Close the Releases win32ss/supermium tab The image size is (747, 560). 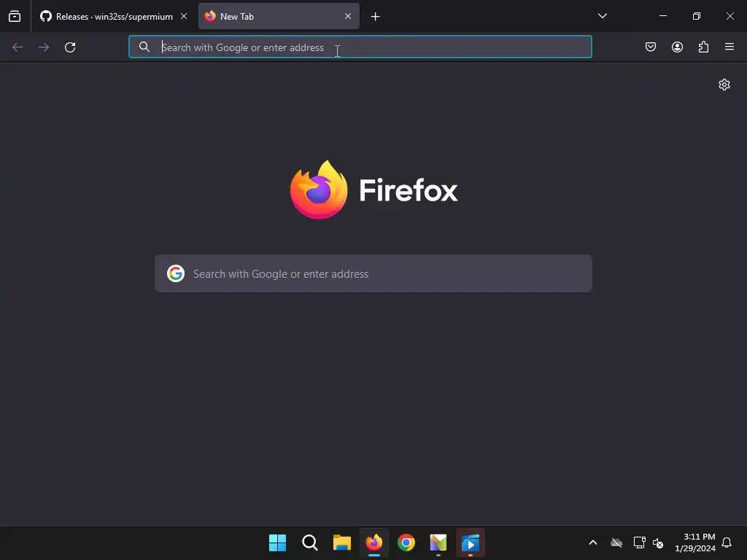[184, 16]
